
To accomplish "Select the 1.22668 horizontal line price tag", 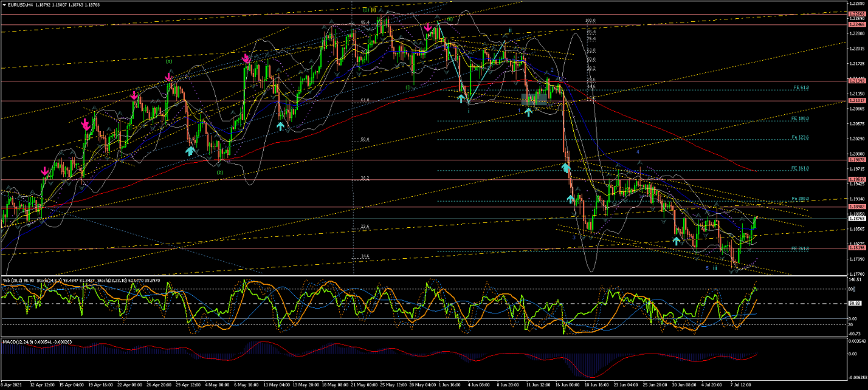I will [x=856, y=13].
